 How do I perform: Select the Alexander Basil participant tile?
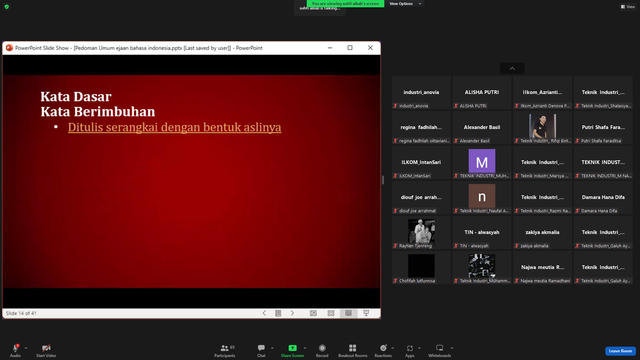(482, 128)
